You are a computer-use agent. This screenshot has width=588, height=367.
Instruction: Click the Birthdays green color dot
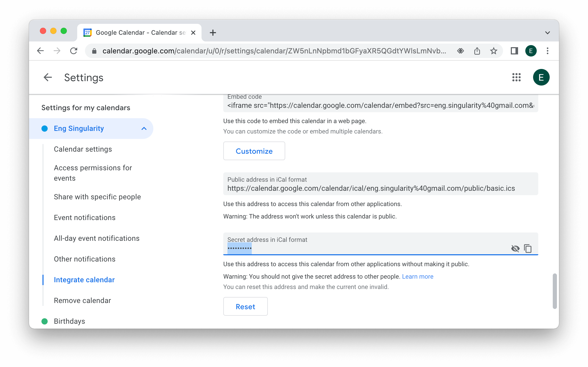point(45,321)
